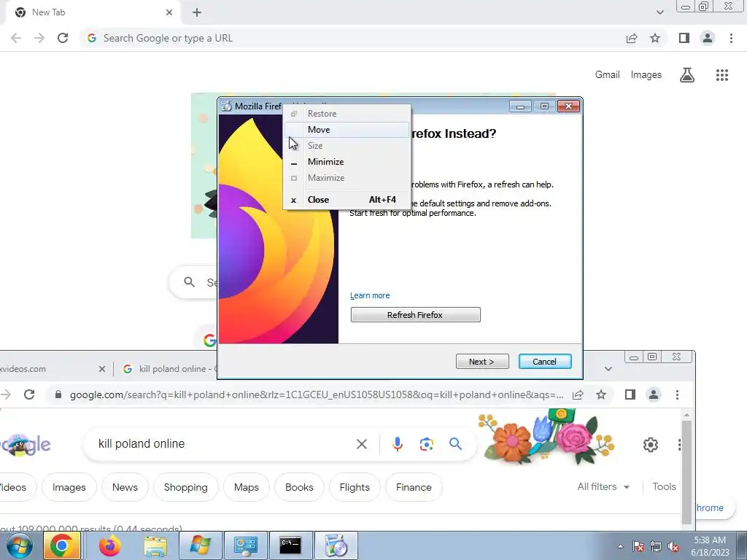This screenshot has width=747, height=560.
Task: Click the reload icon in the New Tab window
Action: (x=63, y=38)
